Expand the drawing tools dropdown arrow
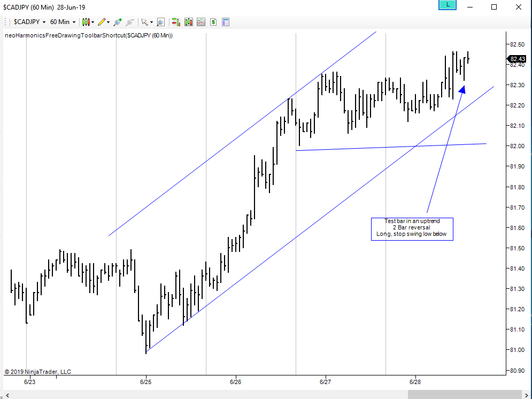Image resolution: width=532 pixels, height=399 pixels. (x=108, y=22)
